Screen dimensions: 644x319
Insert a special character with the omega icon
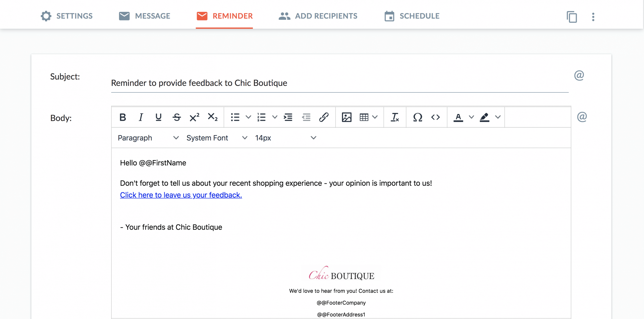click(x=417, y=117)
